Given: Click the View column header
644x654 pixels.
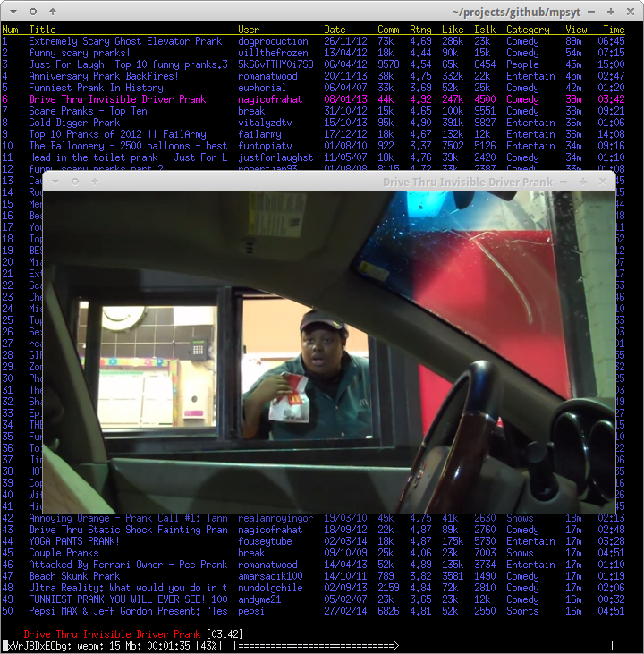Looking at the screenshot, I should click(x=576, y=30).
